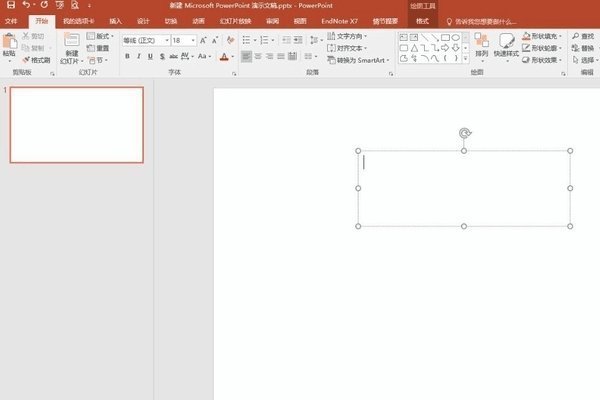The height and width of the screenshot is (400, 600).
Task: Click the Format Painter (格式刷) brush
Action: click(39, 60)
